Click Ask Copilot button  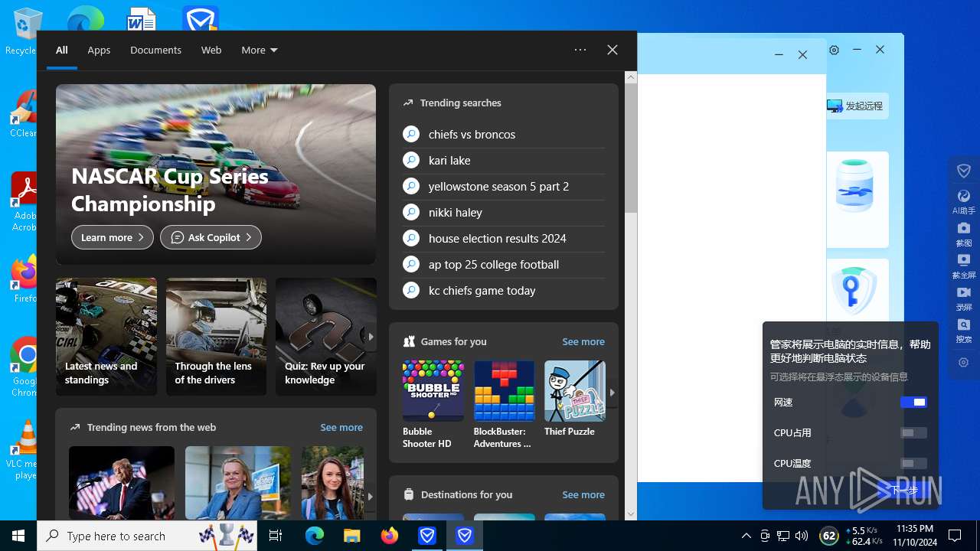pos(211,237)
